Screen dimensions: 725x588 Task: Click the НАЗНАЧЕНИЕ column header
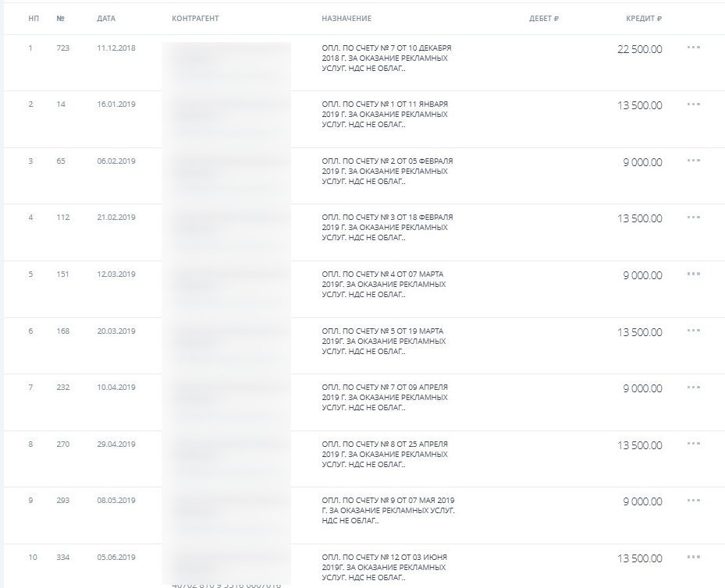pyautogui.click(x=347, y=19)
